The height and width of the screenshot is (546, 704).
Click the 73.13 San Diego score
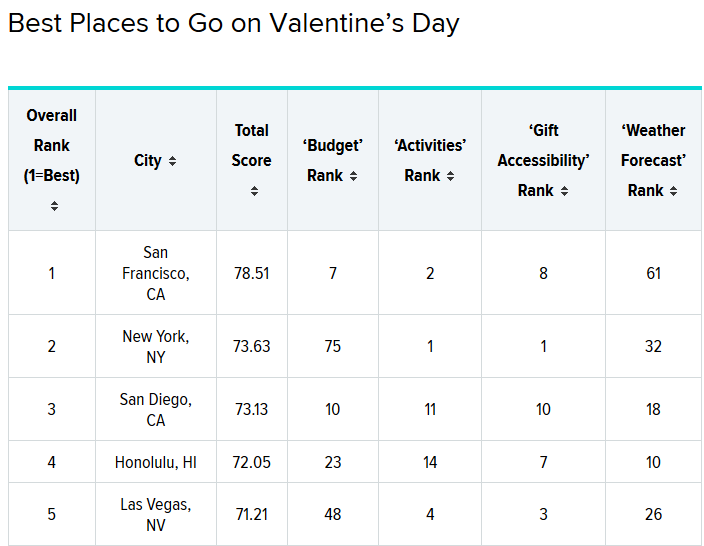point(252,409)
